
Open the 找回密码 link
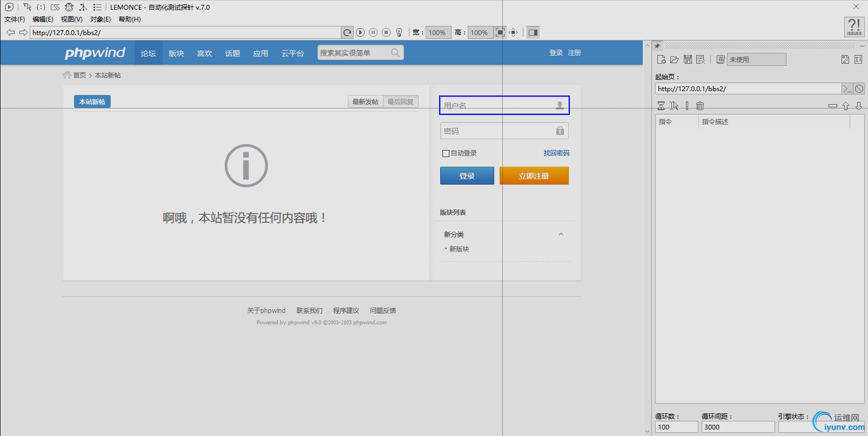click(x=556, y=153)
